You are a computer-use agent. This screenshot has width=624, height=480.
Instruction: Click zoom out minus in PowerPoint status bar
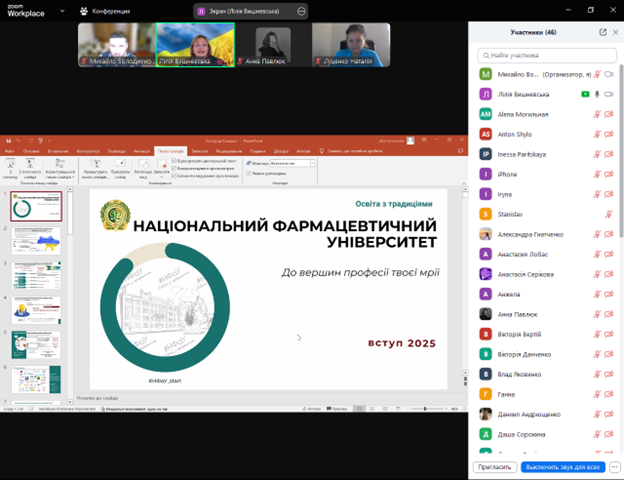(x=407, y=409)
